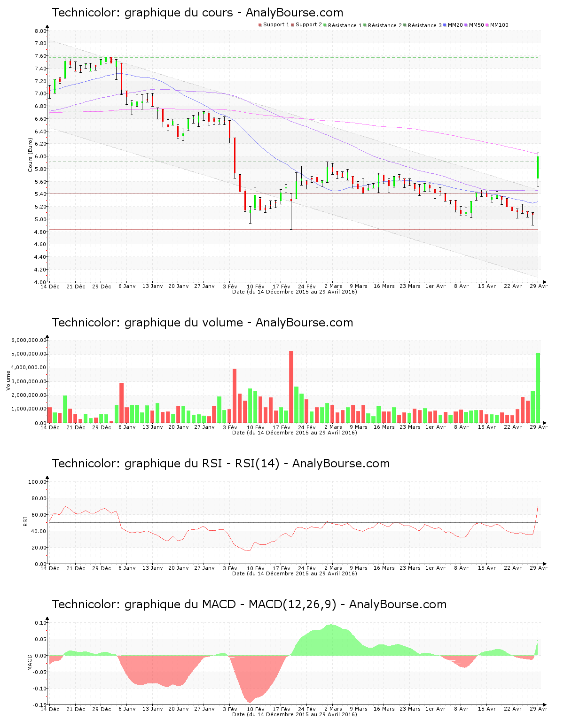Click the tall green last bar in volume chart
The width and height of the screenshot is (564, 728).
tap(538, 387)
